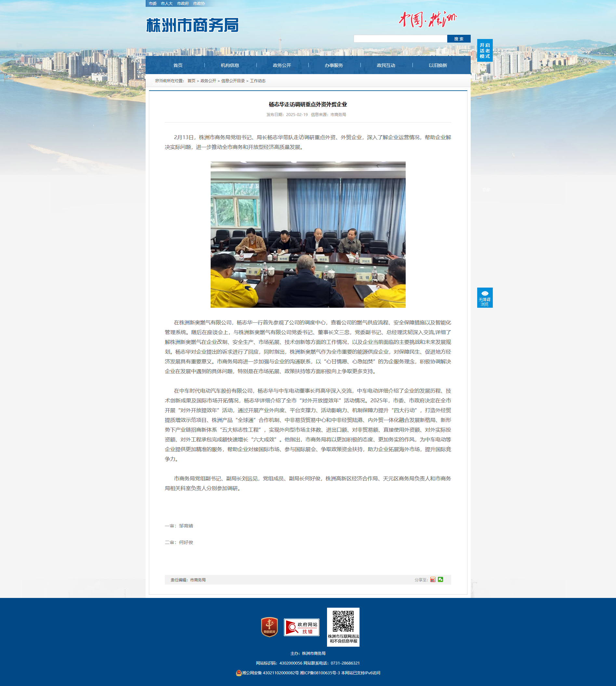Click the 政府网站找错 icon

click(x=301, y=627)
